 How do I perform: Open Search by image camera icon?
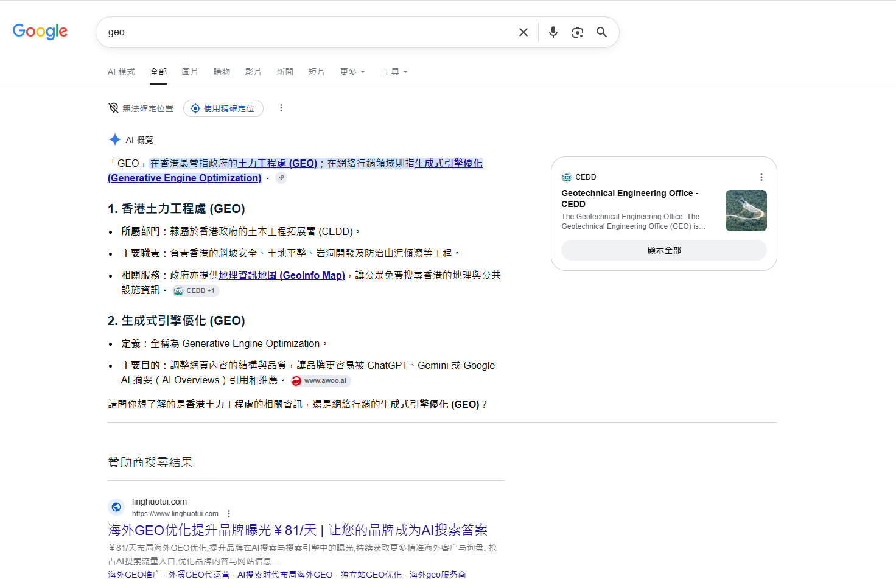(x=578, y=32)
